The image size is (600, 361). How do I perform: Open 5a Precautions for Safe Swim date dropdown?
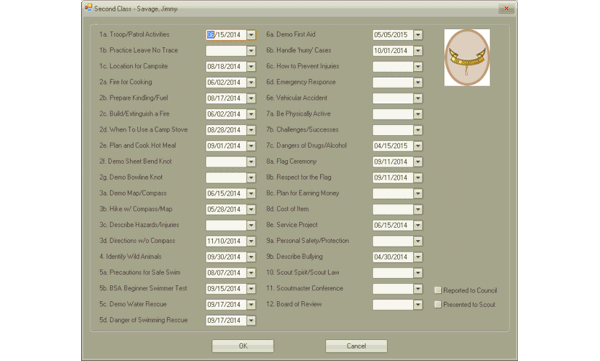pos(251,273)
